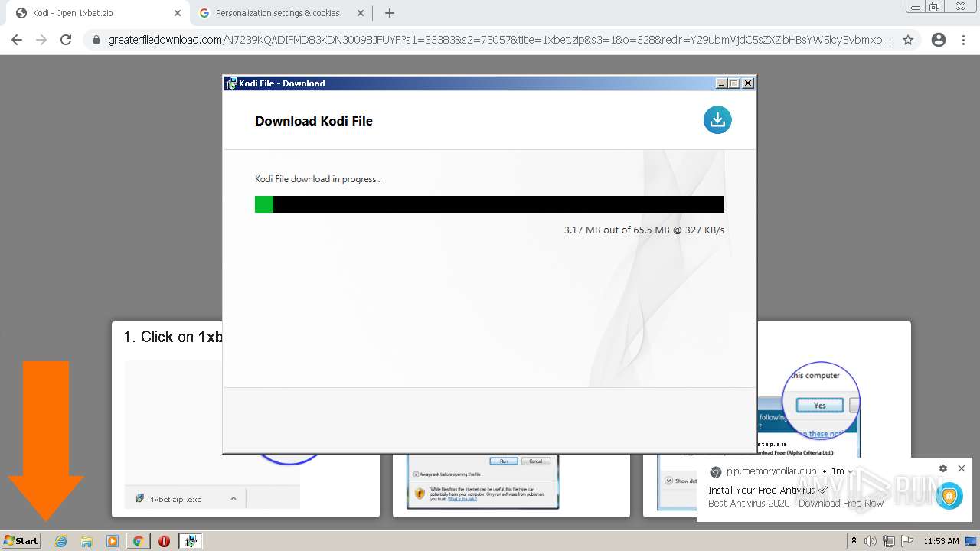Open Windows Media Player from taskbar
Screen dimensions: 980x551
pos(113,541)
